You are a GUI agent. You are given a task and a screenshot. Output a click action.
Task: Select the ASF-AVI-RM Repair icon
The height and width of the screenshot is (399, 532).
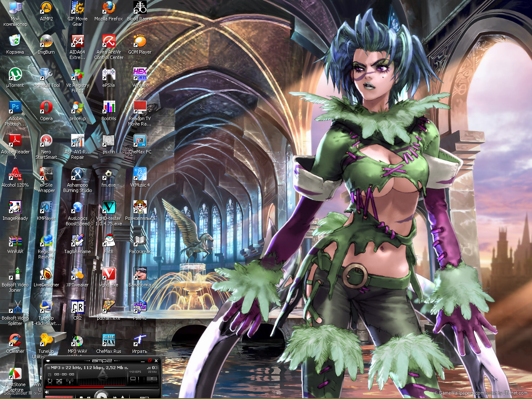point(77,141)
